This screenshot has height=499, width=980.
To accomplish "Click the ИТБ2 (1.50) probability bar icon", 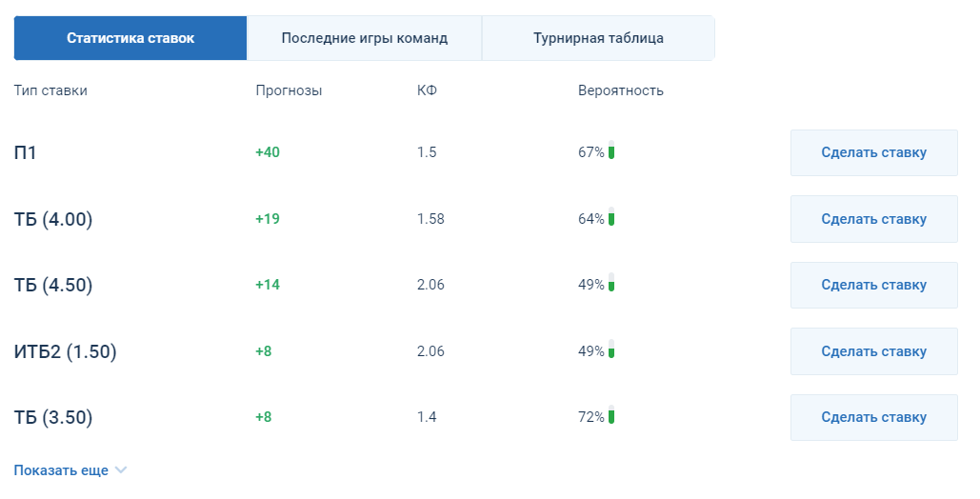I will coord(611,349).
